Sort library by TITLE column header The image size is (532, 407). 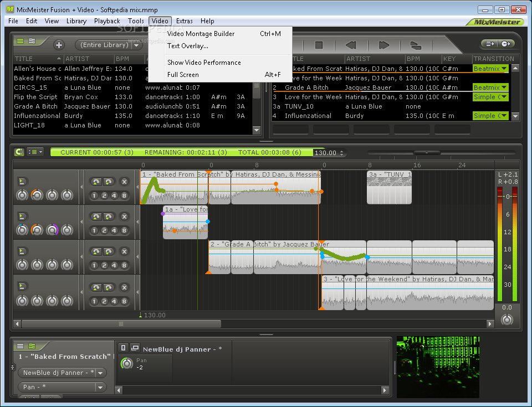(x=38, y=59)
